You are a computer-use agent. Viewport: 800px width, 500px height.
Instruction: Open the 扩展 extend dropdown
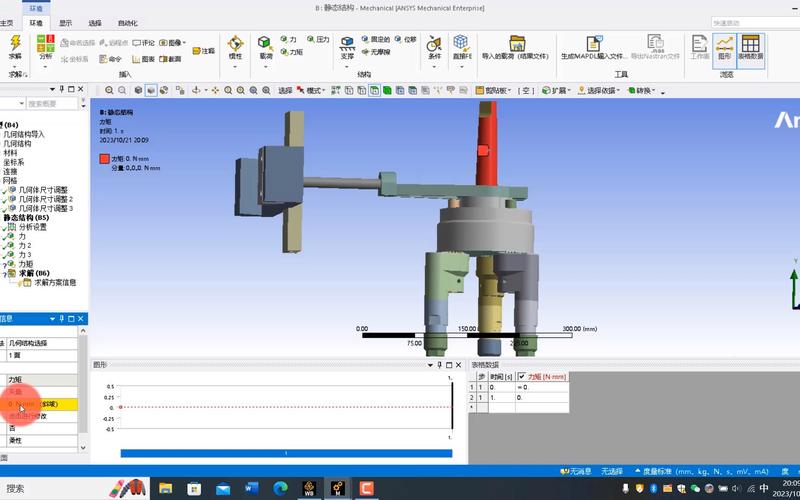tap(557, 90)
